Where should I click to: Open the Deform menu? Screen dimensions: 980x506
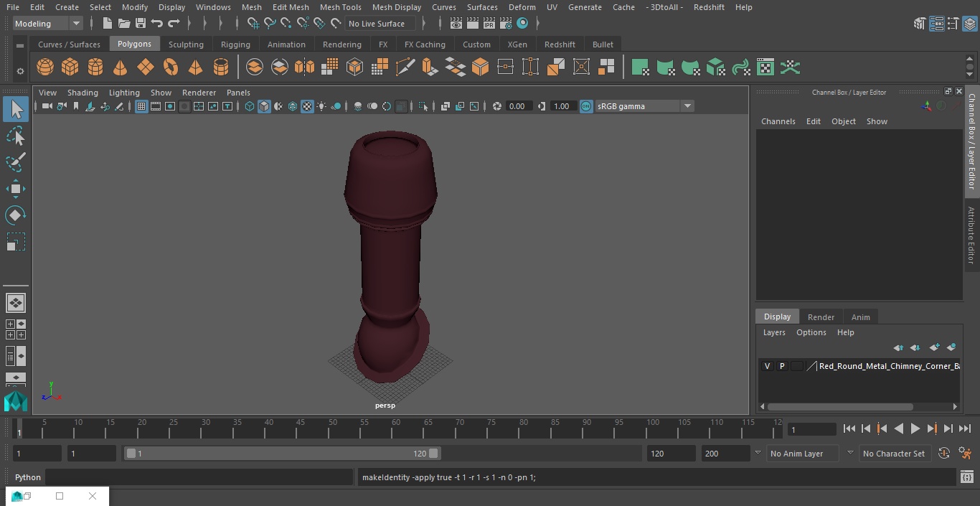coord(522,7)
